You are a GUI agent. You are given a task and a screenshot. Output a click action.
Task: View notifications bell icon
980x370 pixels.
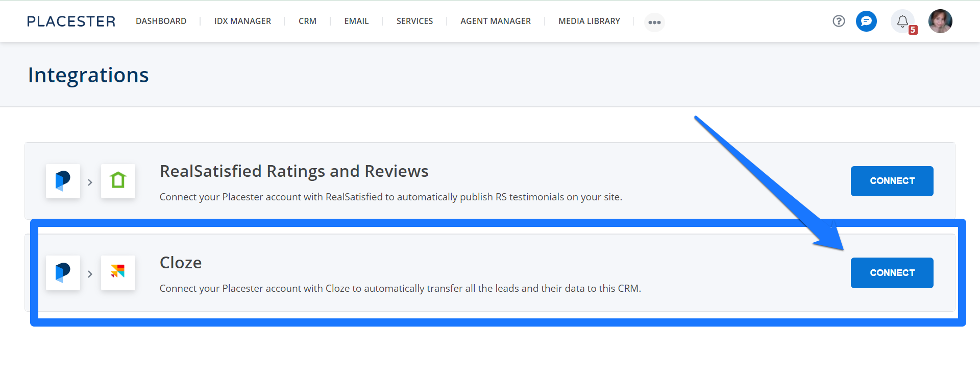(902, 21)
